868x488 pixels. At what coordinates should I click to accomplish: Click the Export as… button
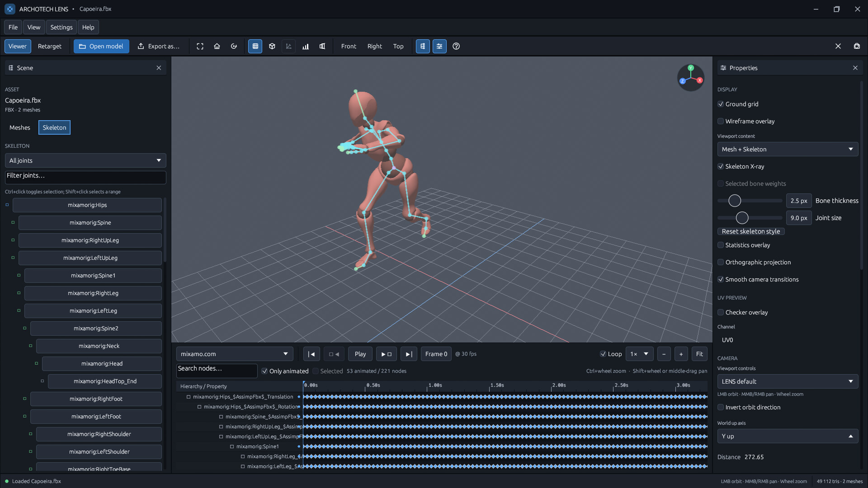click(x=159, y=46)
